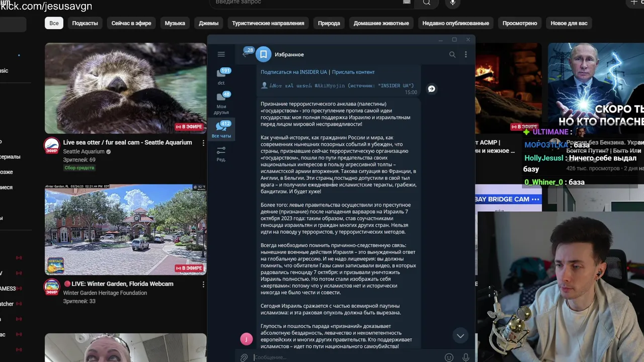Click Избранное chat title in header
This screenshot has width=644, height=362.
pos(289,54)
